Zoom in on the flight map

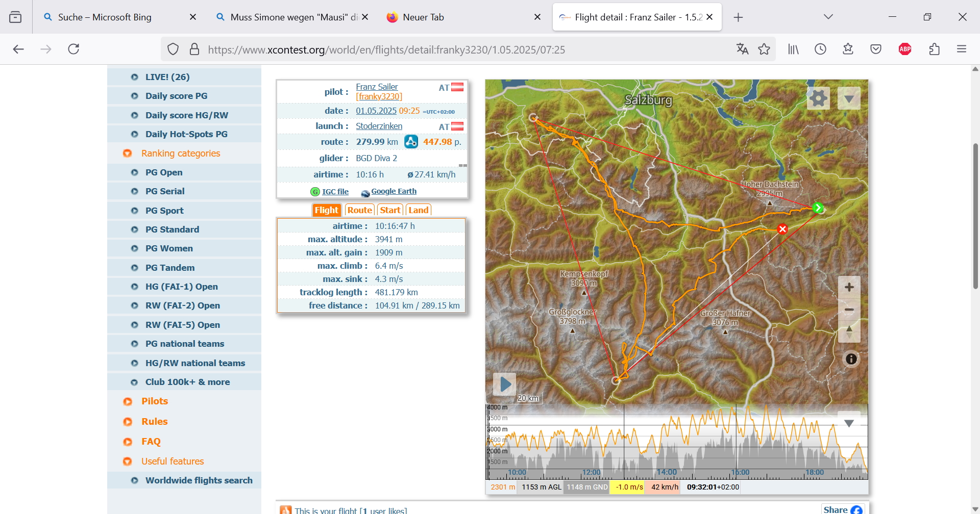[x=849, y=287]
